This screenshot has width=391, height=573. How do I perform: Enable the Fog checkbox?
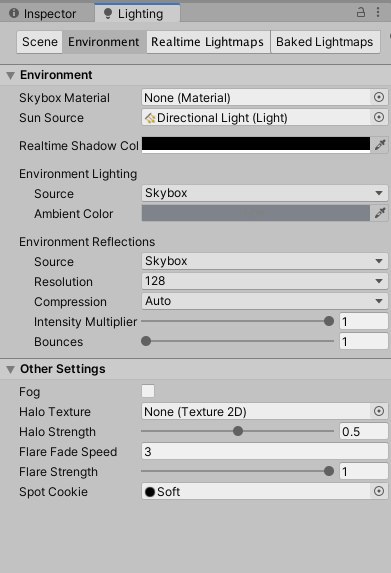point(148,391)
